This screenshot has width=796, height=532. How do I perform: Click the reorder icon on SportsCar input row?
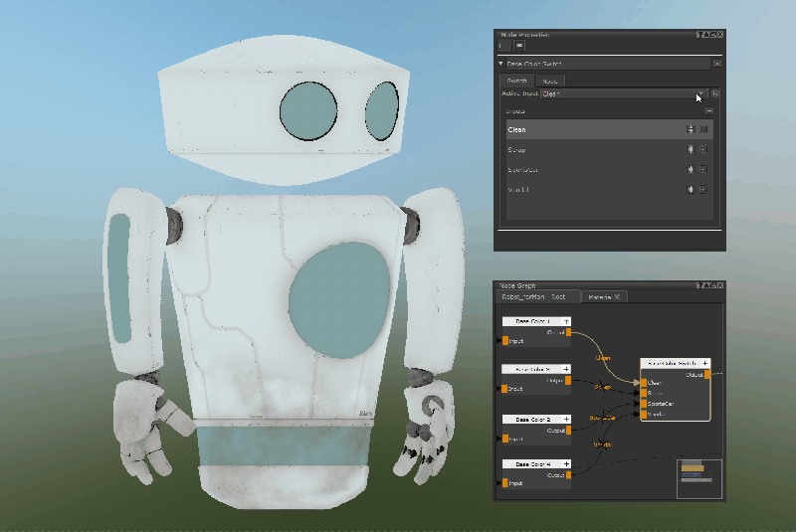[x=691, y=169]
